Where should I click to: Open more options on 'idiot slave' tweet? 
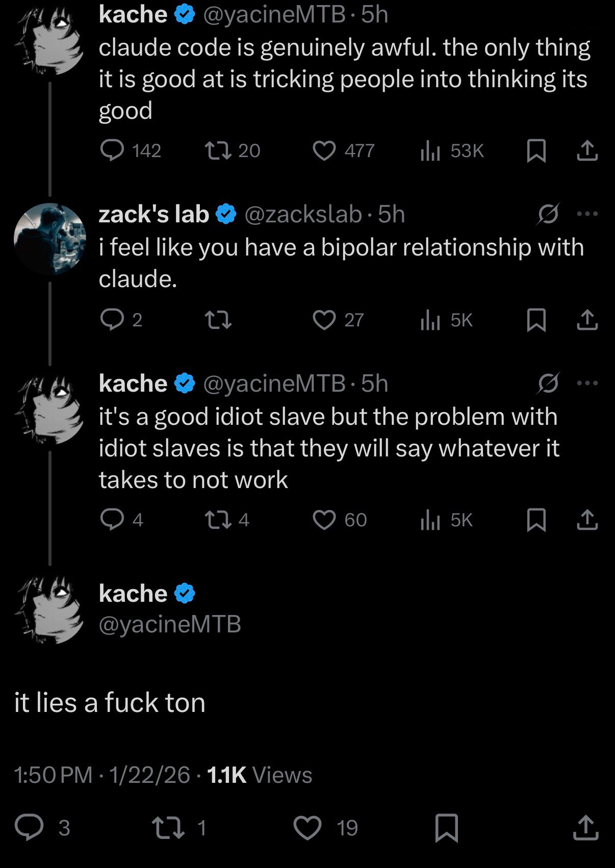coord(587,384)
